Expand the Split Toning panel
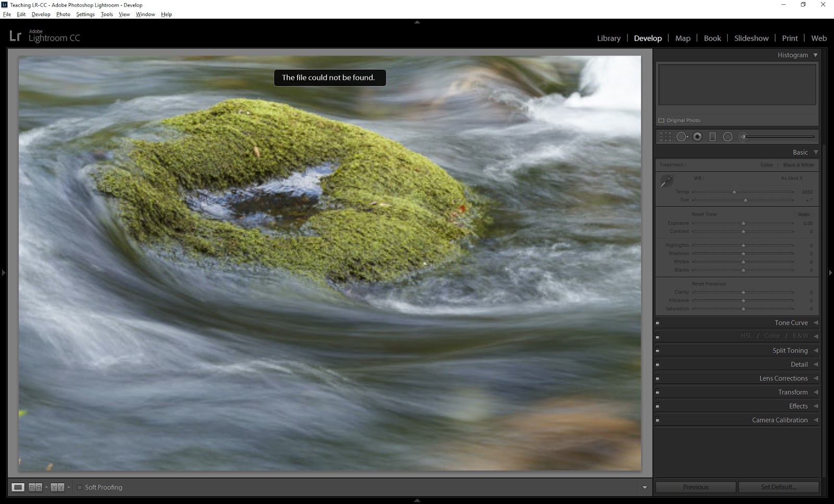 tap(816, 350)
